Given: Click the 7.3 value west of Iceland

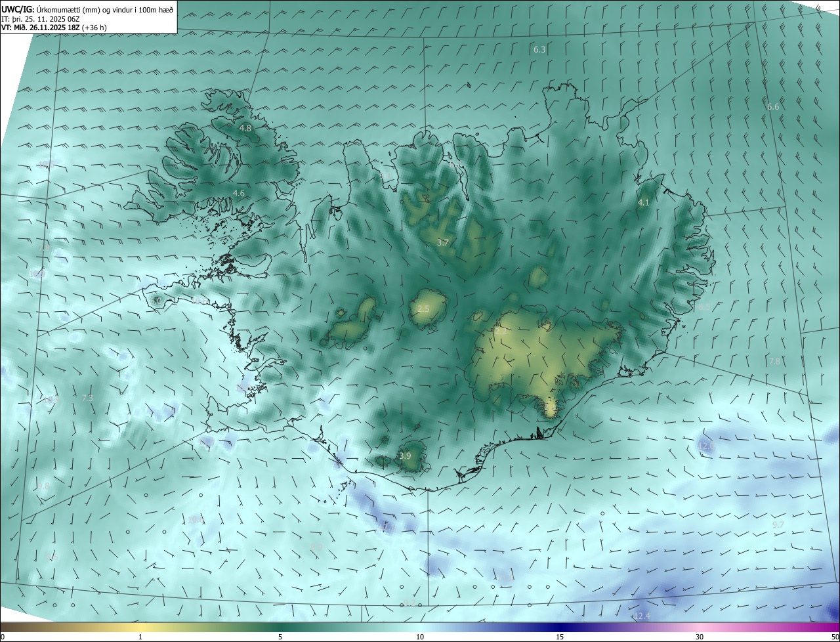Looking at the screenshot, I should pyautogui.click(x=87, y=398).
